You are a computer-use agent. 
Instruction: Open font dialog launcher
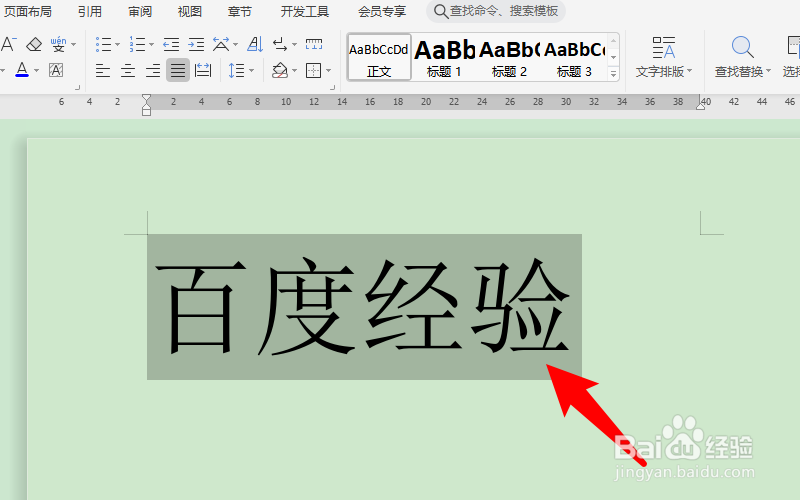78,88
